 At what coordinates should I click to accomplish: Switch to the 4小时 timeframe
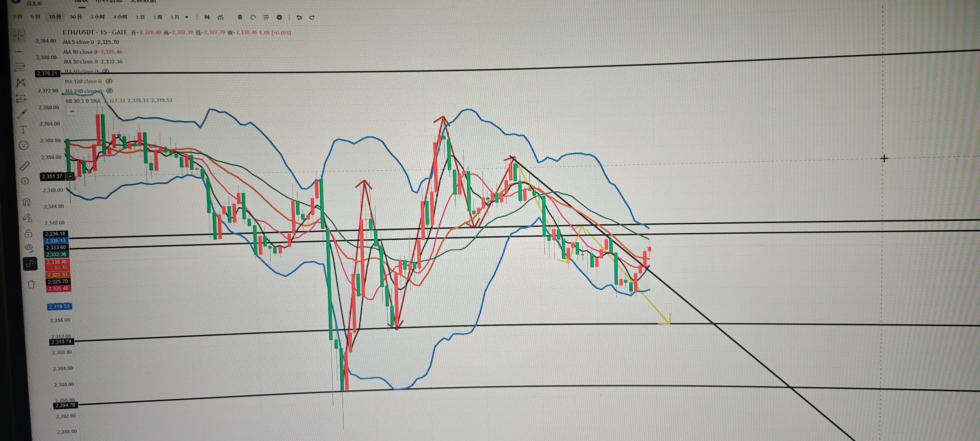coord(120,17)
